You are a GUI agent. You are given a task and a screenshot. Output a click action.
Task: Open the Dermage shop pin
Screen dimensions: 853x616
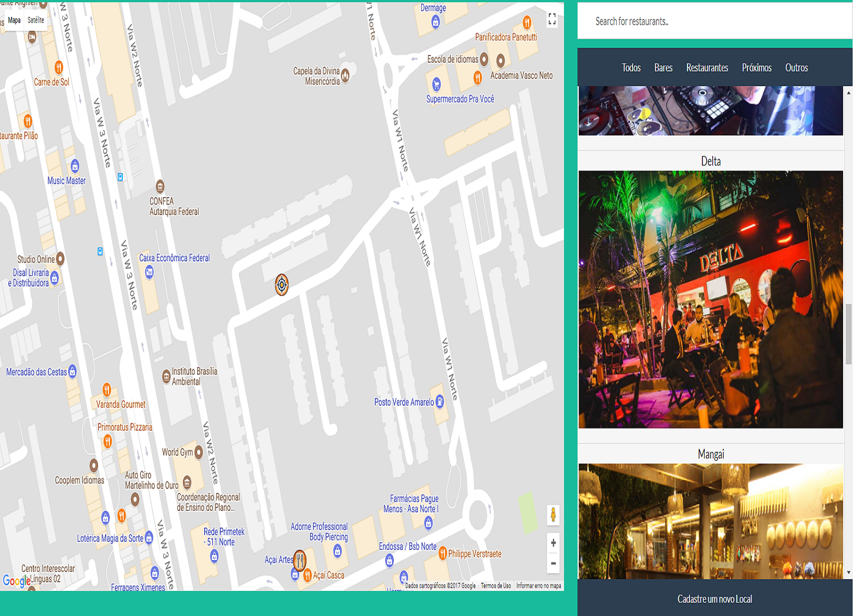pyautogui.click(x=436, y=22)
